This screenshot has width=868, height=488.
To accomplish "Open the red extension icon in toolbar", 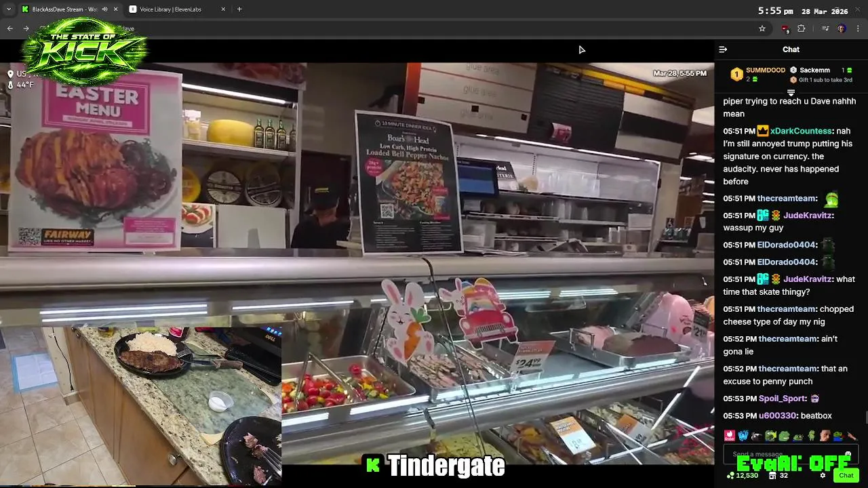I will point(785,28).
